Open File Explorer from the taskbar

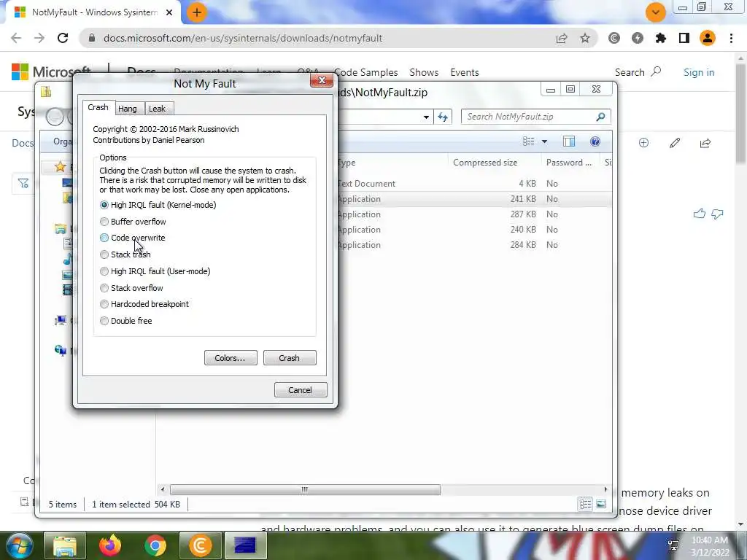point(65,546)
